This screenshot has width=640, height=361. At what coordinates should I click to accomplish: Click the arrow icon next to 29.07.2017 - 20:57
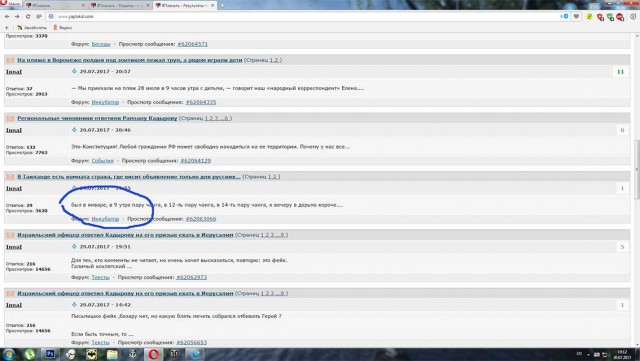74,71
